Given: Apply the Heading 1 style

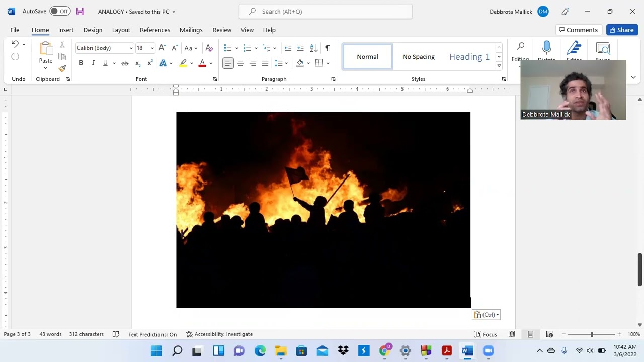Looking at the screenshot, I should click(469, 57).
